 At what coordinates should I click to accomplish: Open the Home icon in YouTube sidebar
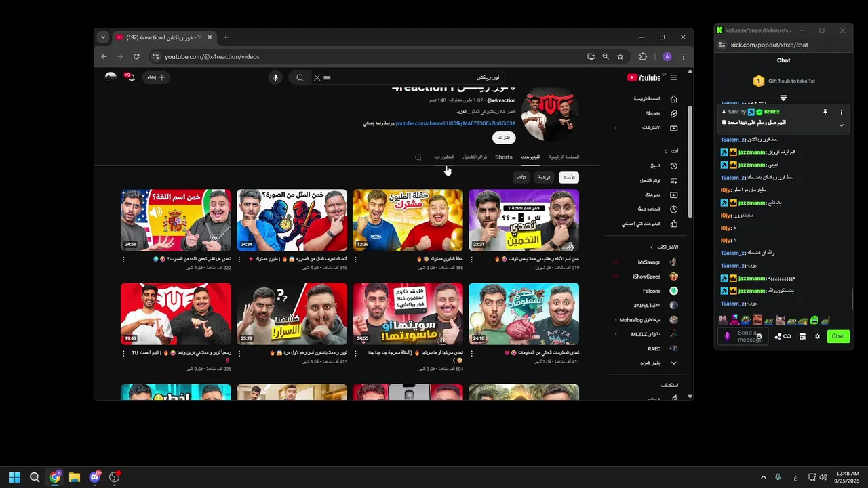click(673, 98)
